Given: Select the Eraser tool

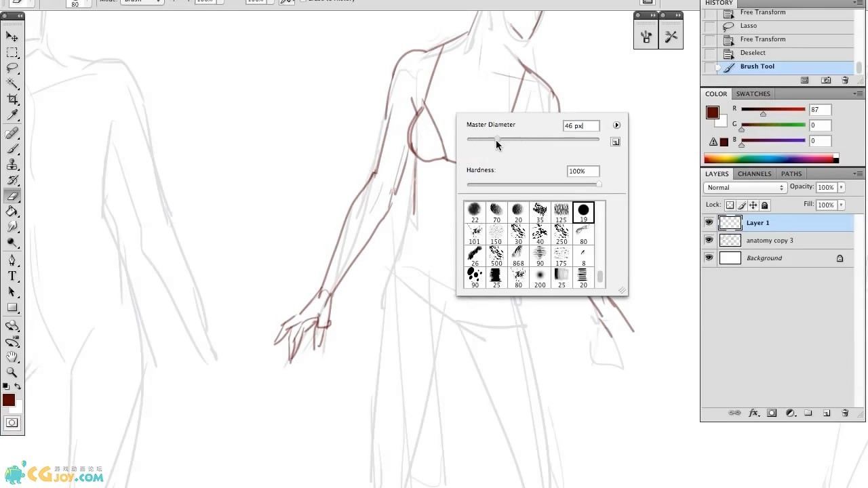Looking at the screenshot, I should pos(12,196).
